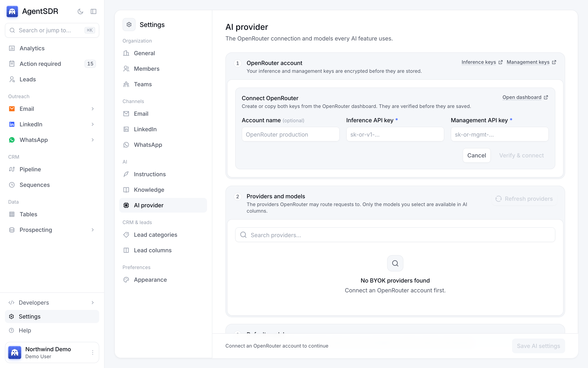Expand the WhatsApp outreach chevron
The width and height of the screenshot is (588, 368).
click(x=92, y=140)
